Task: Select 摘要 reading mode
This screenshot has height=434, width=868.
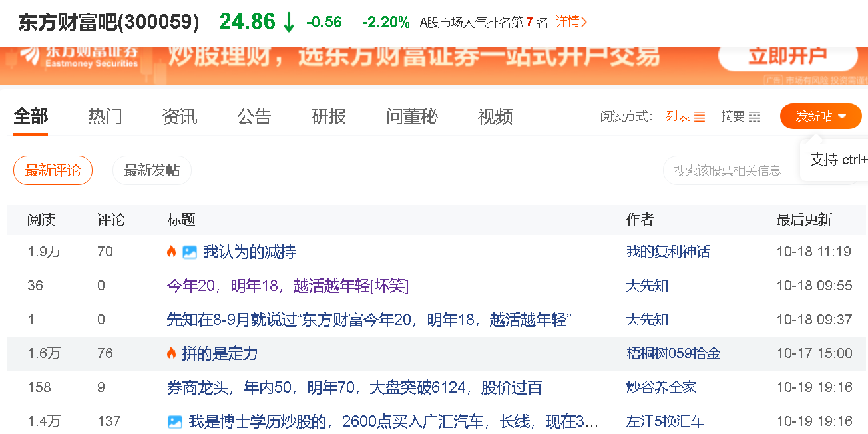Action: pos(733,116)
